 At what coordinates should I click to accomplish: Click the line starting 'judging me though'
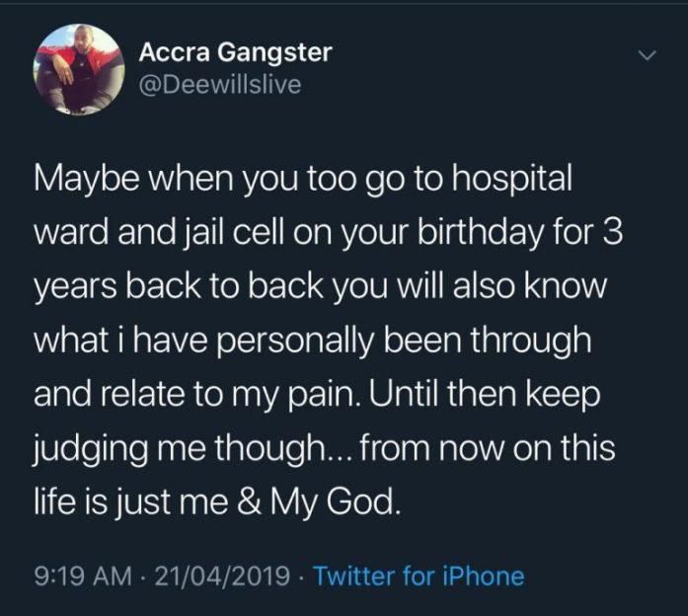coord(324,449)
